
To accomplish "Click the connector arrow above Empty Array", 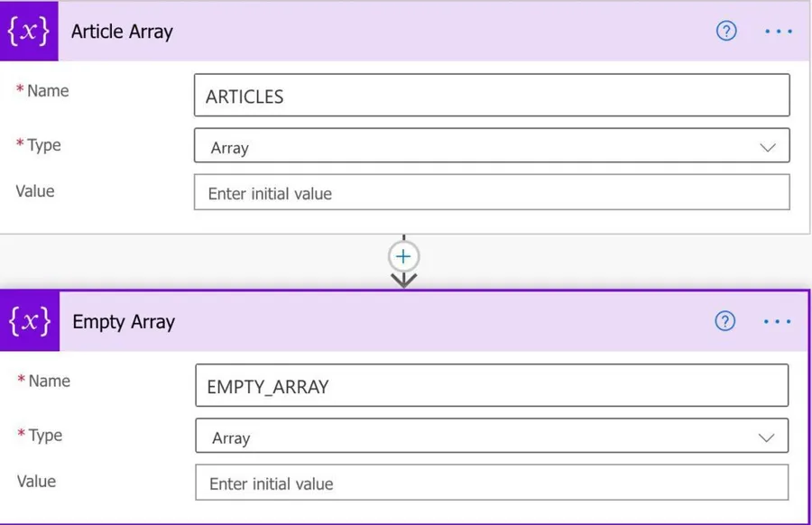I will pos(403,280).
